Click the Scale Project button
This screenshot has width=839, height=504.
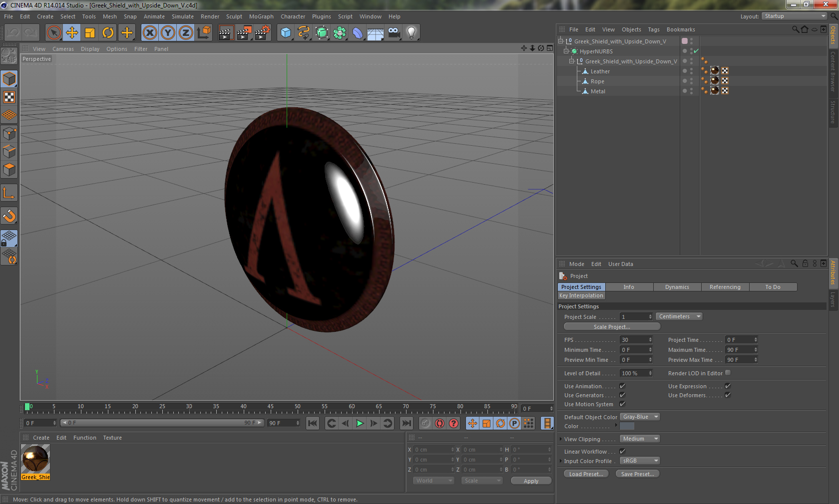(x=612, y=327)
